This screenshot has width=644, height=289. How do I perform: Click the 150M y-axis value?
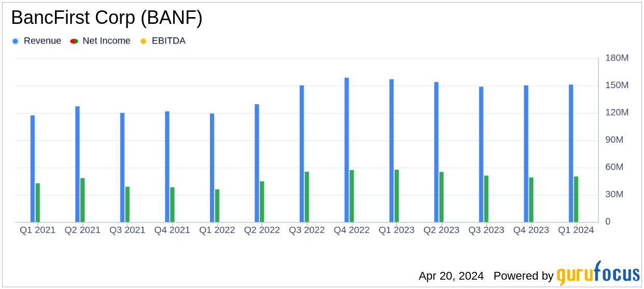coord(617,85)
